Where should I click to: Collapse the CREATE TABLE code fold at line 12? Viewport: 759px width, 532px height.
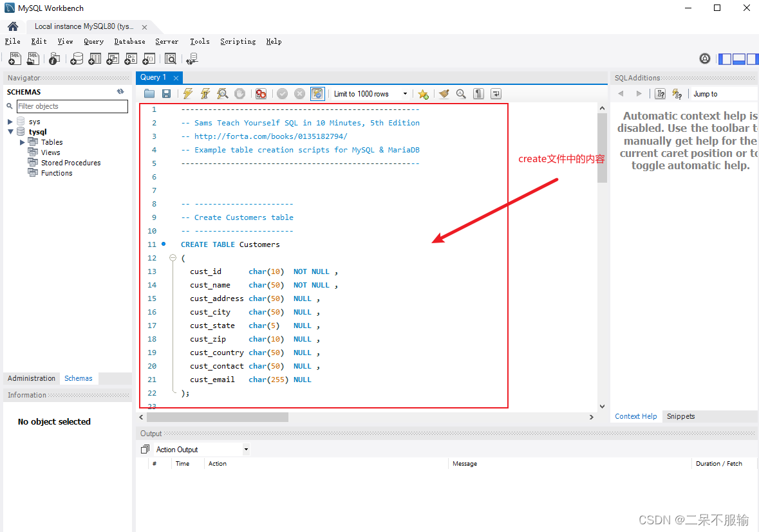click(173, 257)
